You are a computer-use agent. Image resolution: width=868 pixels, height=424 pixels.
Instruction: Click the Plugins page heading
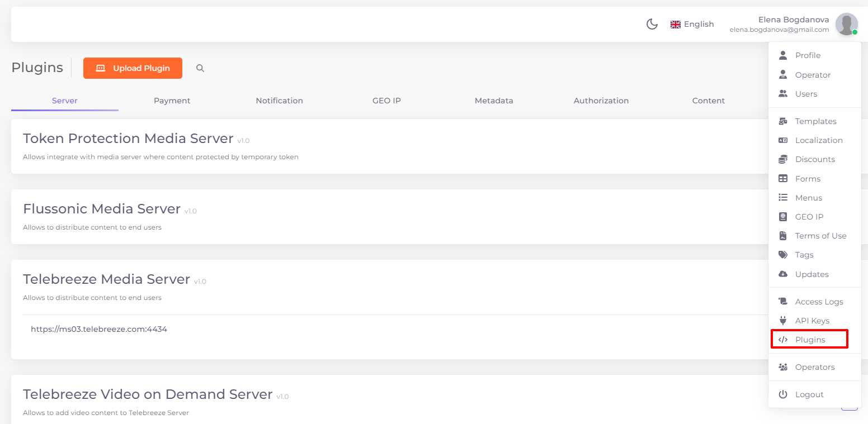[x=37, y=68]
